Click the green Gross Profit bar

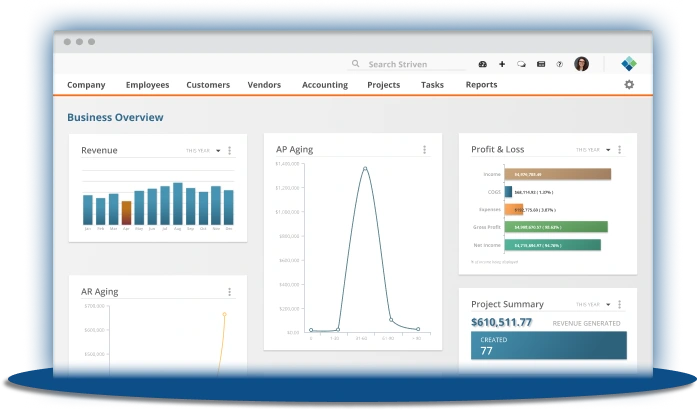pyautogui.click(x=556, y=227)
